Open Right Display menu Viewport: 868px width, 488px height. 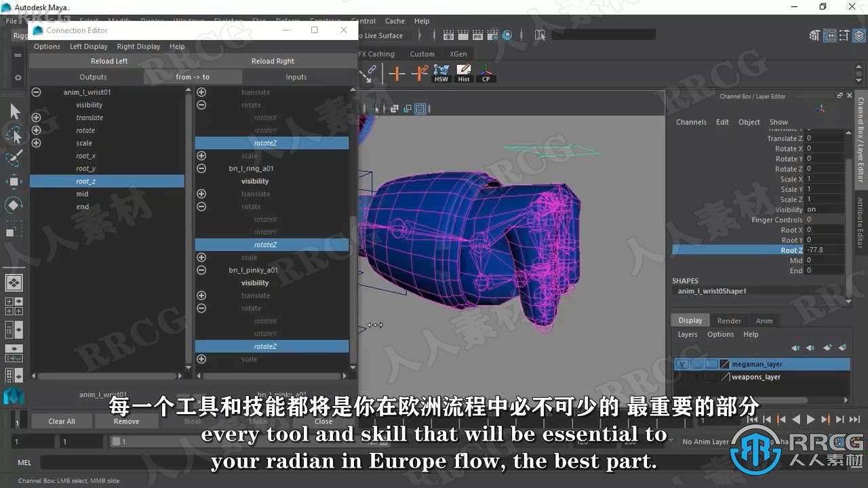coord(138,46)
